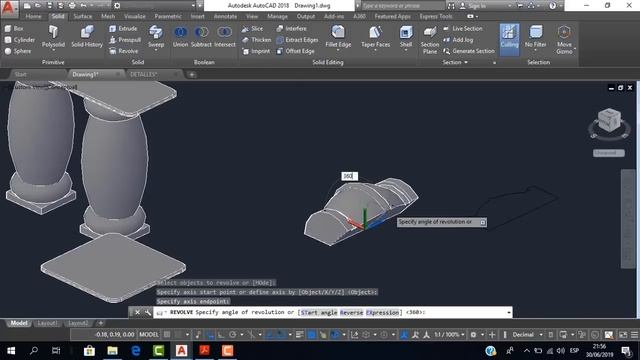Viewport: 640px width, 360px height.
Task: Expand the Section panel dropdown
Action: tap(455, 62)
